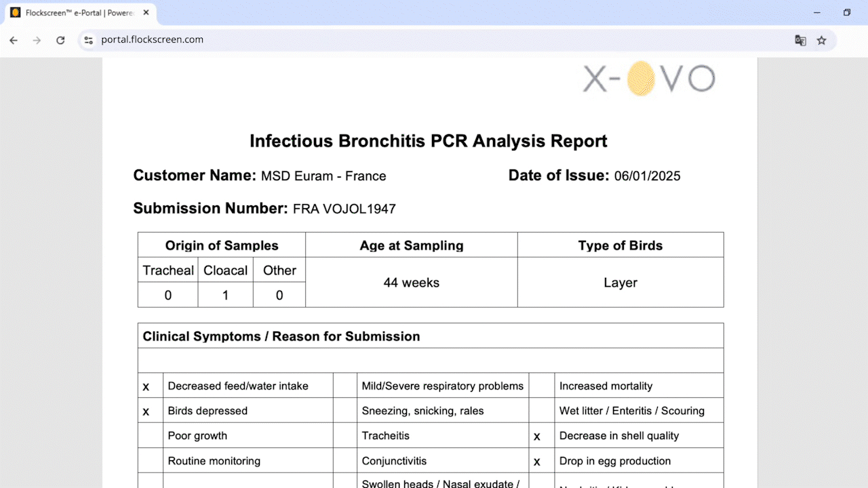Click the browser back arrow
868x488 pixels.
[x=14, y=40]
